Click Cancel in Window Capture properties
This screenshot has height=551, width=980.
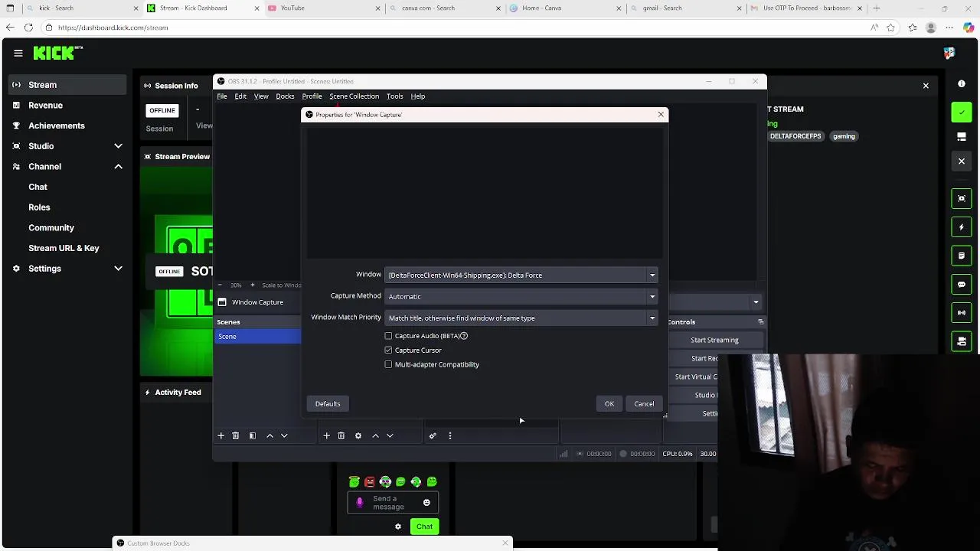tap(644, 404)
